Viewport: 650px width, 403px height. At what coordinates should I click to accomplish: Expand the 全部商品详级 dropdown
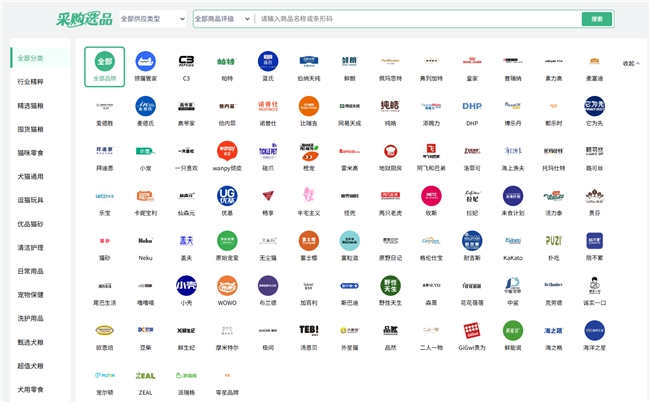coord(221,19)
